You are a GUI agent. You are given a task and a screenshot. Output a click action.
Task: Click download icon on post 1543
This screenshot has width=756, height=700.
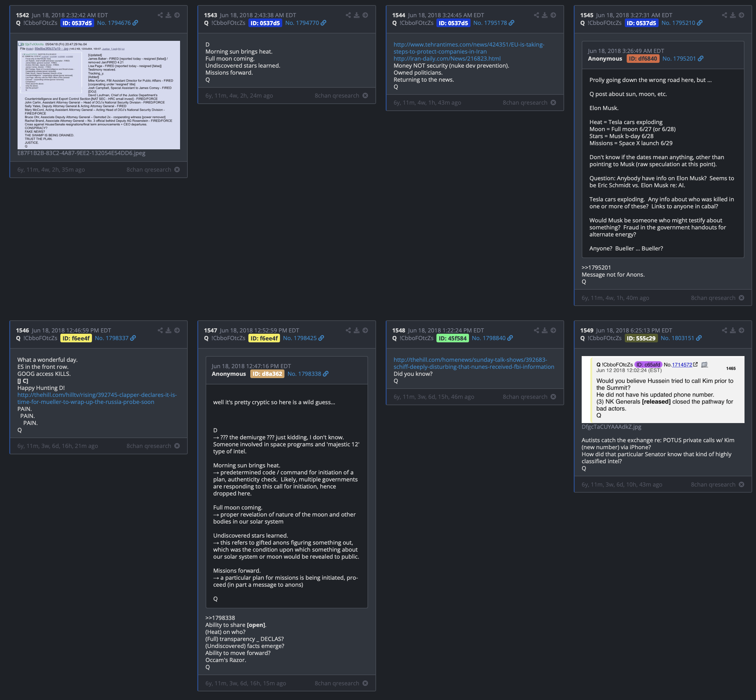tap(357, 15)
